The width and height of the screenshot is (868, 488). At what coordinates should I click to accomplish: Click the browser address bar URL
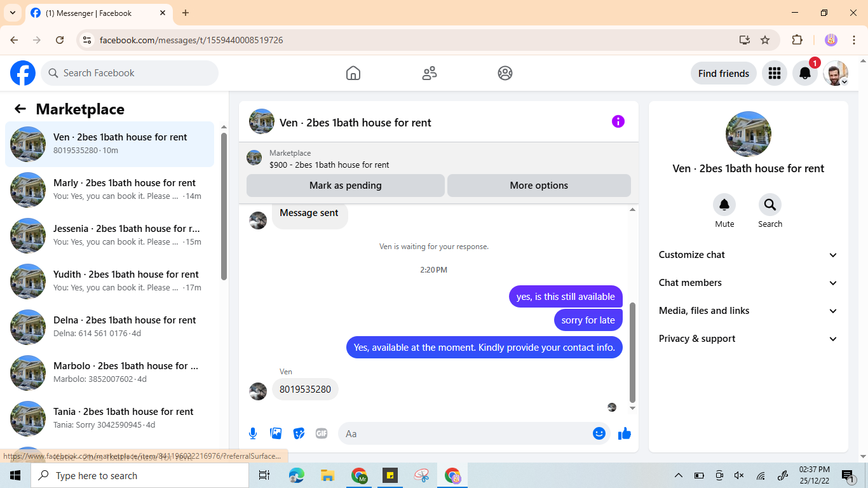(x=191, y=40)
